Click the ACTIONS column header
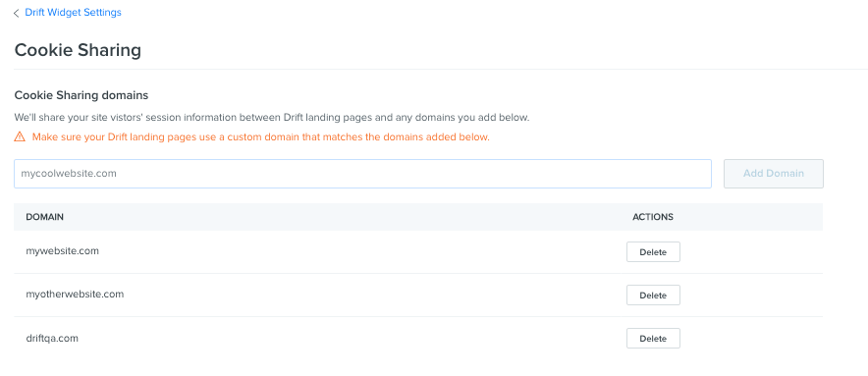This screenshot has width=868, height=376. point(653,217)
